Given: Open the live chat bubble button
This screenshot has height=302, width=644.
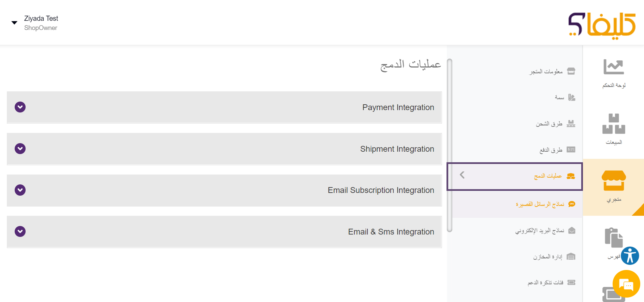Looking at the screenshot, I should pyautogui.click(x=626, y=284).
